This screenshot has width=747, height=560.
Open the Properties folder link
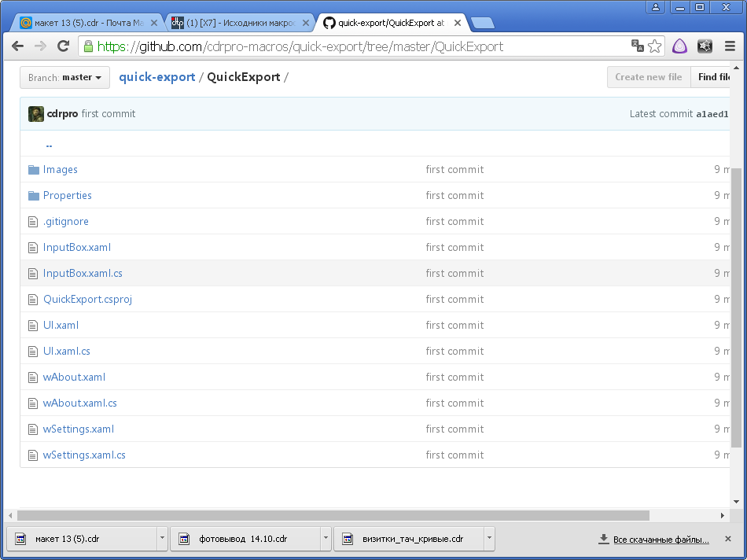[67, 195]
